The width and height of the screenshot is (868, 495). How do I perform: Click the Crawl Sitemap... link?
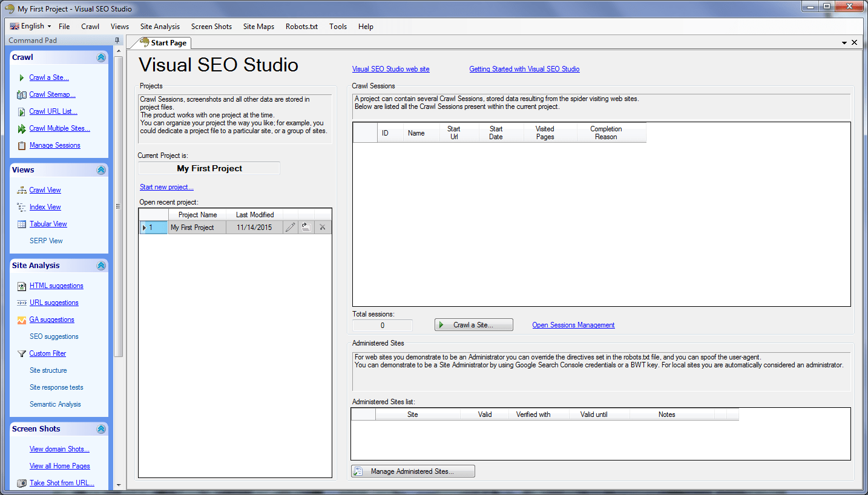(53, 94)
